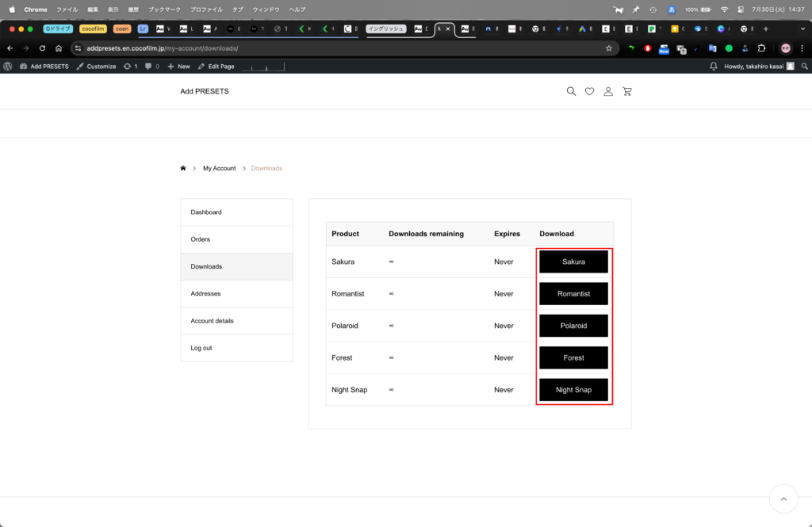Select Account details in sidebar
This screenshot has height=527, width=812.
[236, 321]
